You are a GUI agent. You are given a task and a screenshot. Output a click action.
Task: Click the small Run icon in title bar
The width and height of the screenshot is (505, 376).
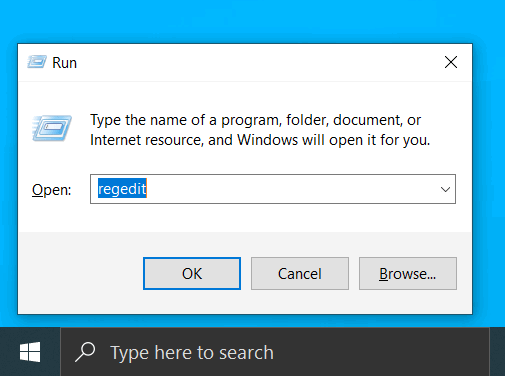click(x=37, y=62)
